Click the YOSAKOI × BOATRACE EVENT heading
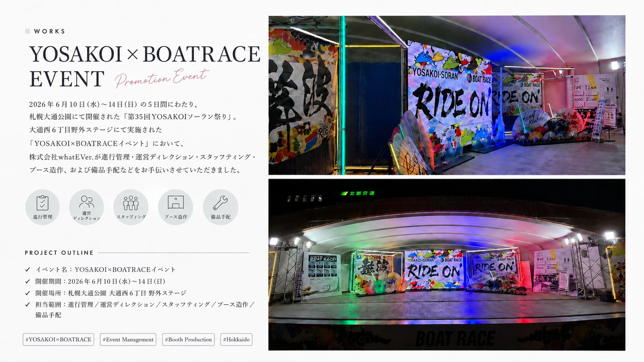 (x=145, y=66)
